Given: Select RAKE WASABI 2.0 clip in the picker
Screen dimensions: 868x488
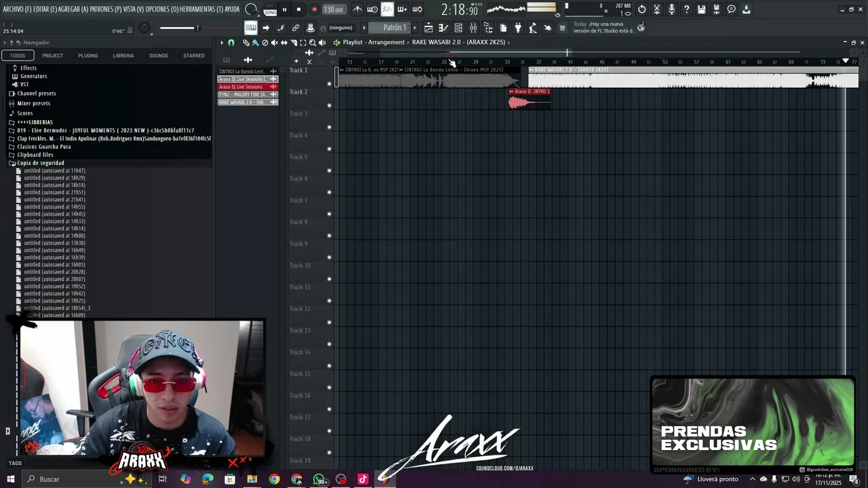Looking at the screenshot, I should click(x=248, y=102).
